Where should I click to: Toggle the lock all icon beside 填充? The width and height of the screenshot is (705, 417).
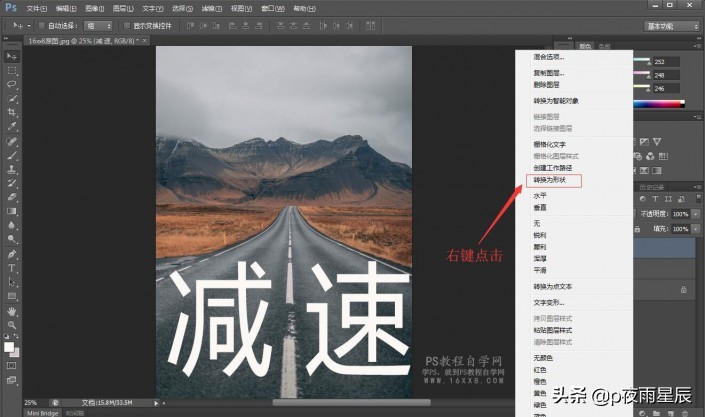coord(637,229)
